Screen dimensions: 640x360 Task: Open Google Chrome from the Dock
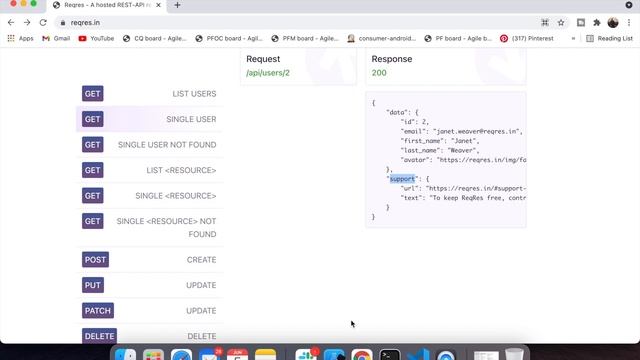coord(362,355)
